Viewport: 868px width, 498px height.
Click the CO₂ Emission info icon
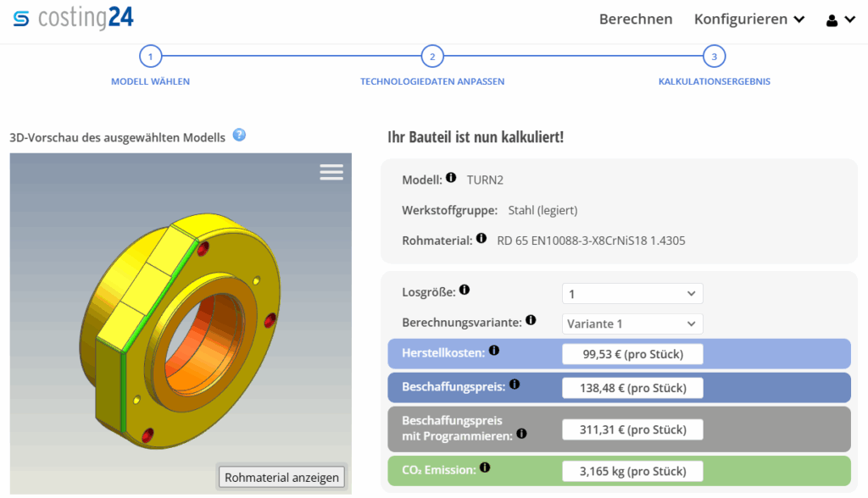[x=484, y=468]
